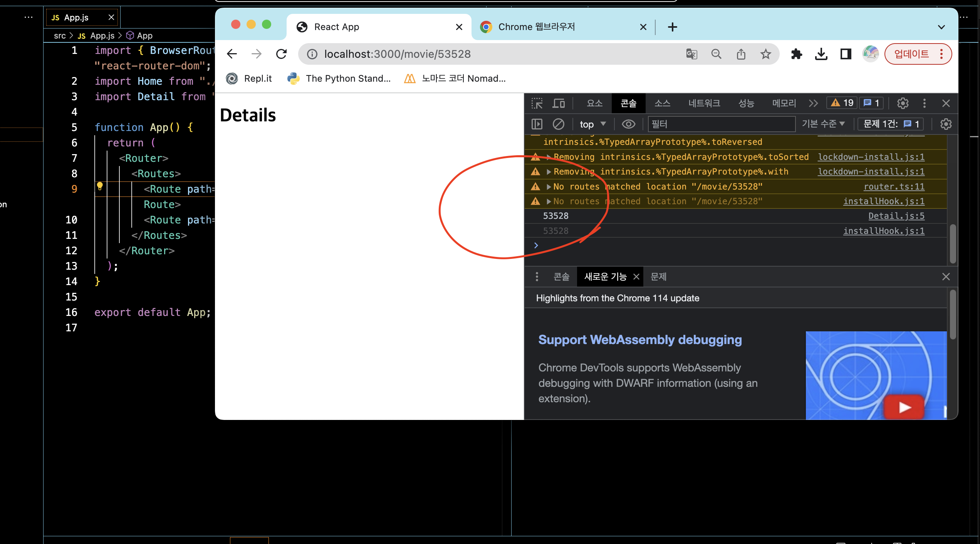
Task: Open the 기본 수준 log level dropdown
Action: [823, 124]
